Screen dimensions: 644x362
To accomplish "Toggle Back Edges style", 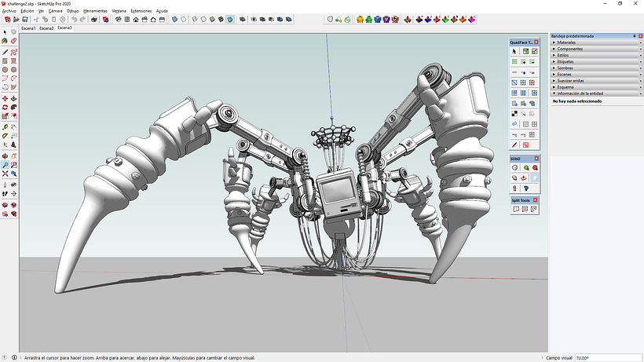I will coord(183,20).
